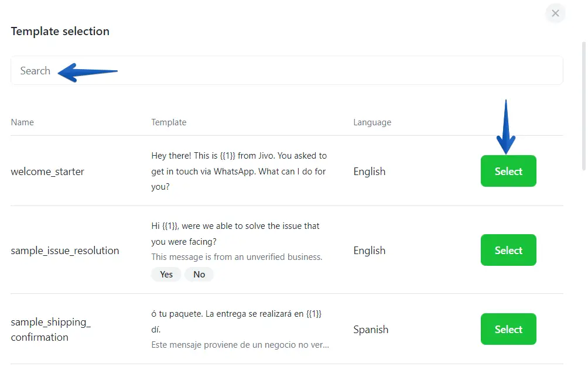This screenshot has width=588, height=370.
Task: Click English label in welcome_starter row
Action: pyautogui.click(x=369, y=172)
